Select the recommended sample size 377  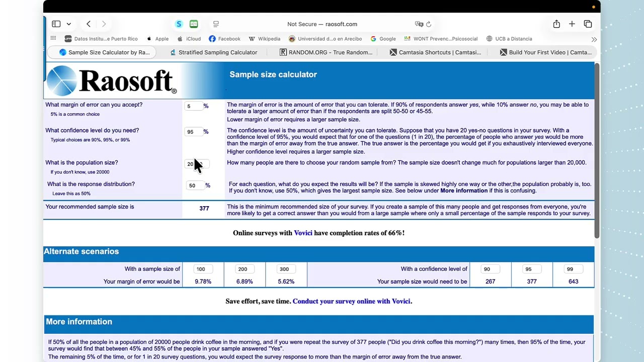click(204, 208)
